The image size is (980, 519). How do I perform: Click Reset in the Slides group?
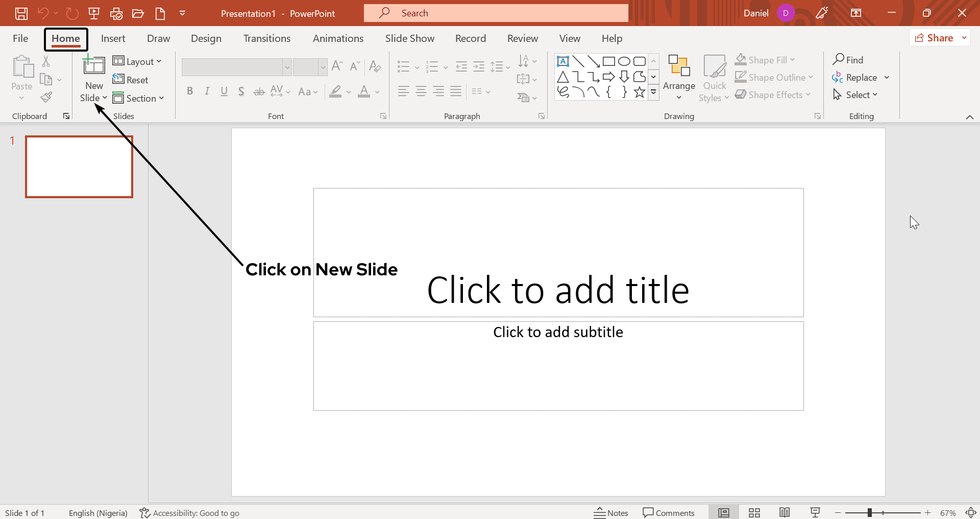pyautogui.click(x=131, y=79)
